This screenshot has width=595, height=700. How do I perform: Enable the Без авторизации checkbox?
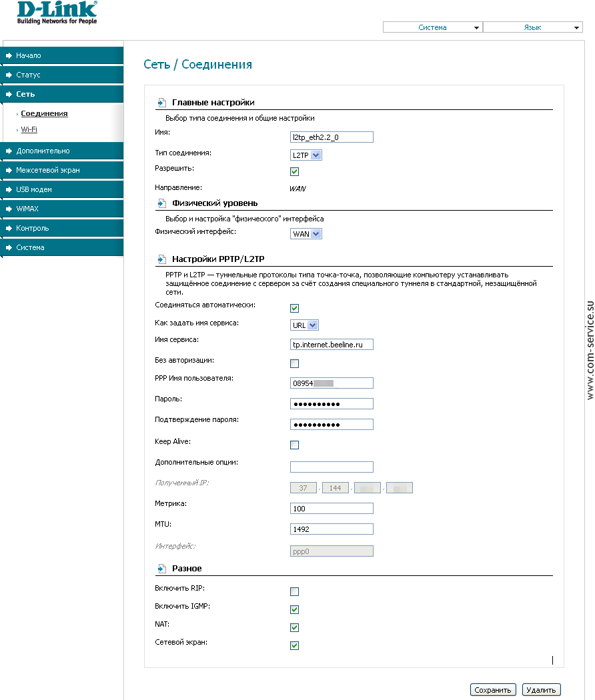[x=294, y=363]
